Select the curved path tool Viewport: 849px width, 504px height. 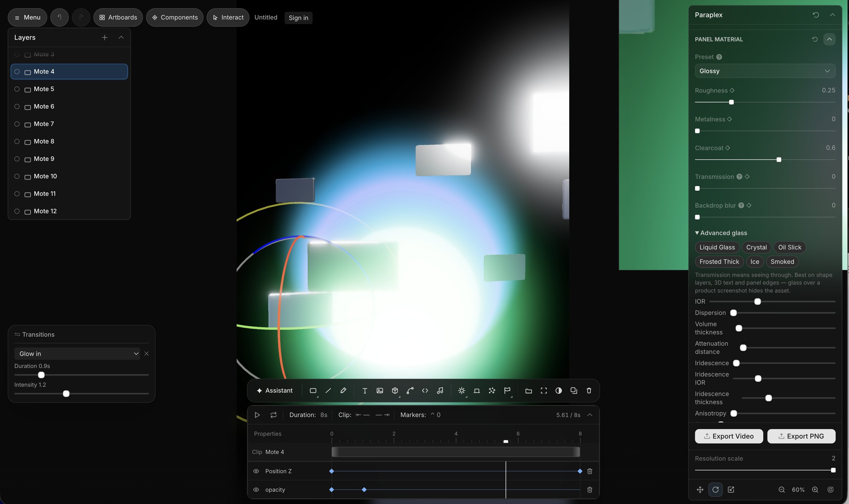pos(410,390)
